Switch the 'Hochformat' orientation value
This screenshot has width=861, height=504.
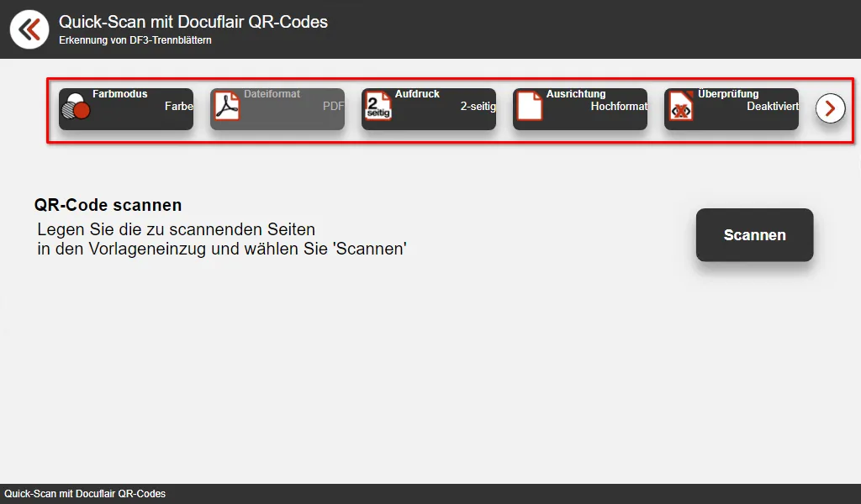619,107
